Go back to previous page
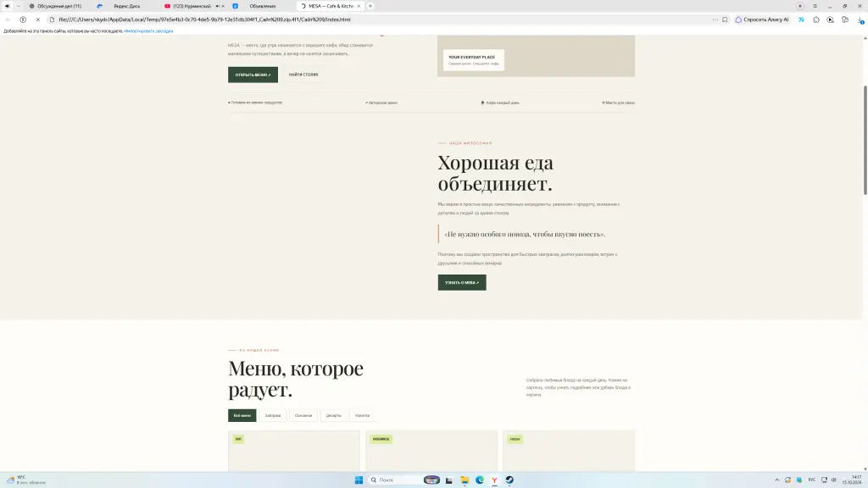This screenshot has width=868, height=488. point(8,19)
